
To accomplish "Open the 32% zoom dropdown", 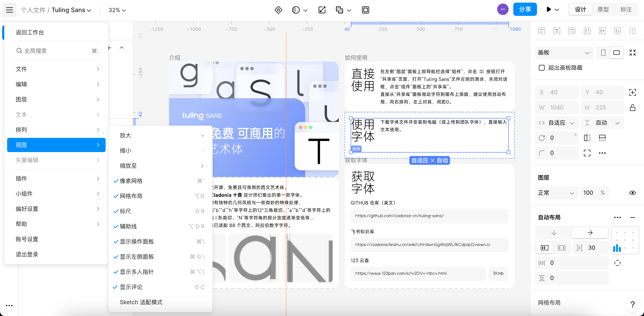I will click(x=117, y=10).
